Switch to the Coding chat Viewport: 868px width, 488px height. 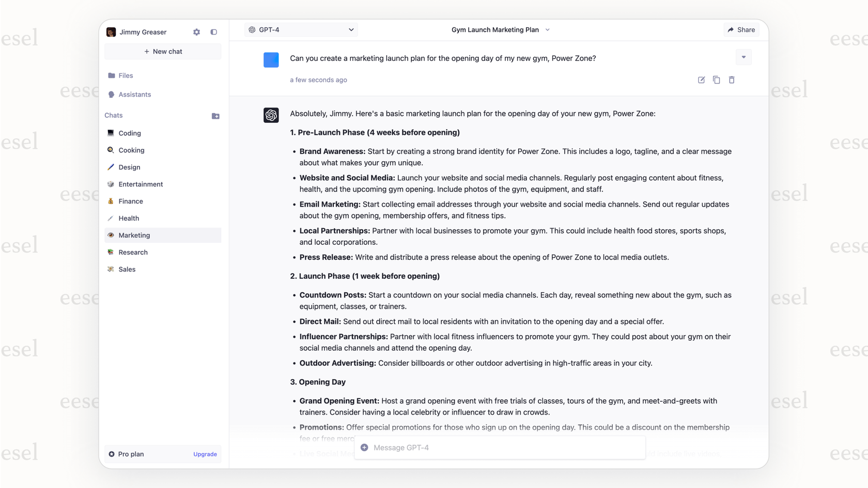[x=129, y=133]
